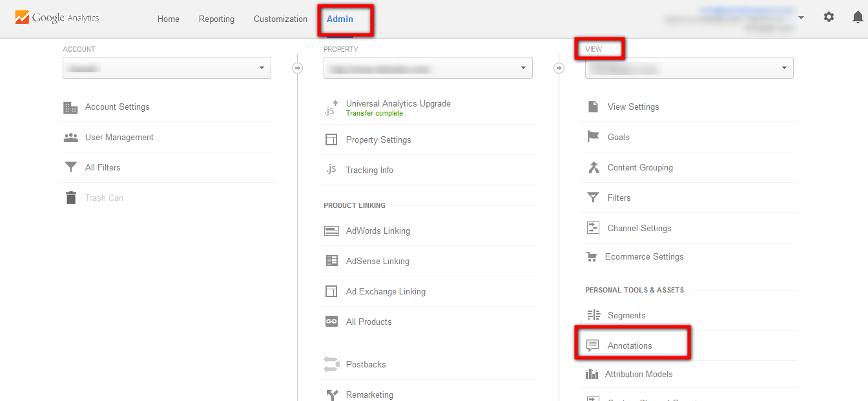Open Tracking Info link
Image resolution: width=868 pixels, height=401 pixels.
click(369, 170)
